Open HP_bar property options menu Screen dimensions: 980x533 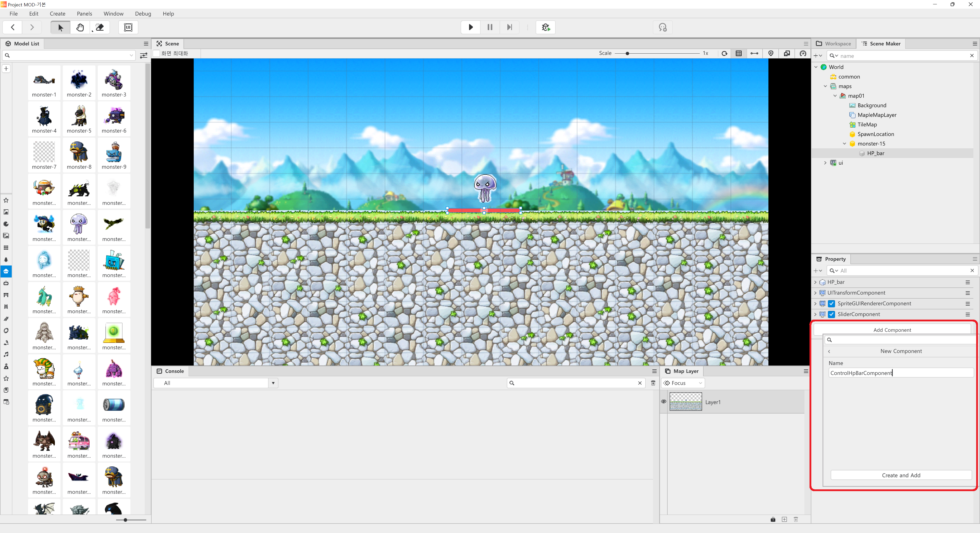[x=967, y=282]
